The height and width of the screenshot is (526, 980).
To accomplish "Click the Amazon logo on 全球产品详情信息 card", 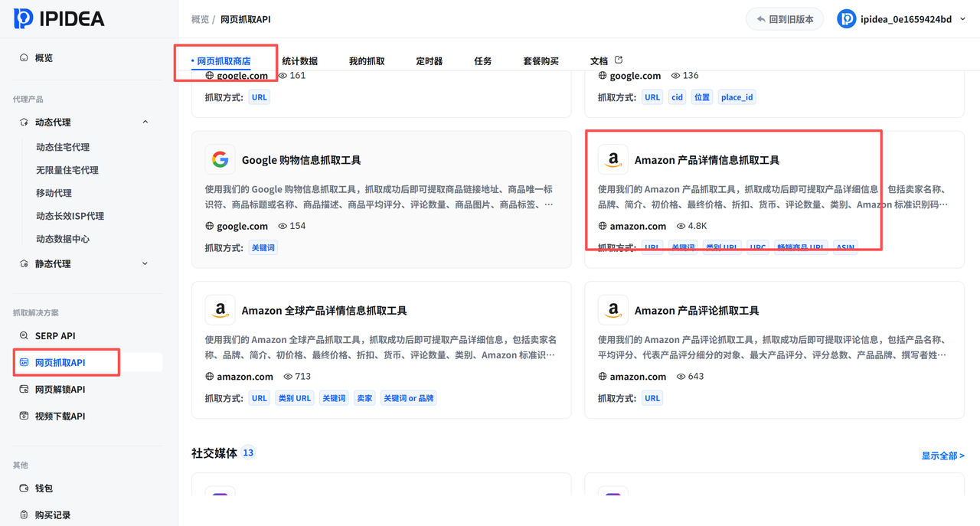I will pos(220,309).
